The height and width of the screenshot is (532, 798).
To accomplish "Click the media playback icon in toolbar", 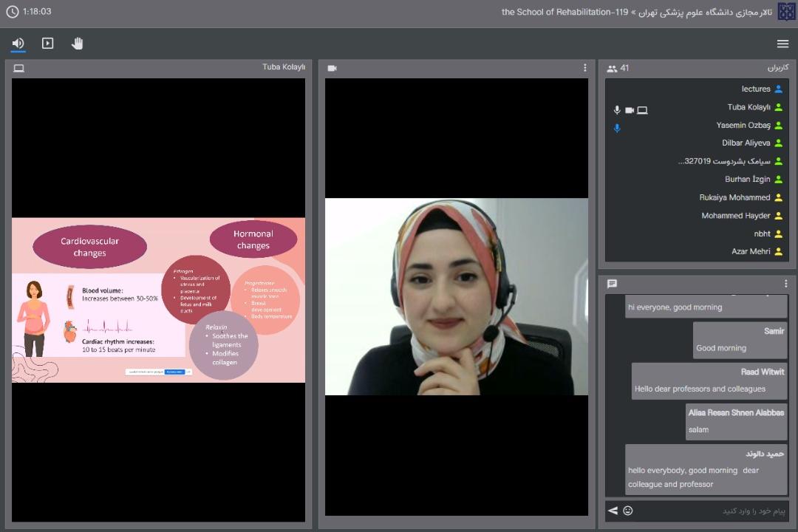I will click(47, 44).
